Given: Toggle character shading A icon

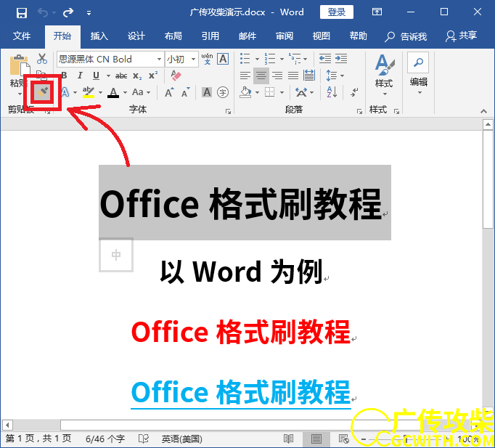Looking at the screenshot, I should (207, 92).
